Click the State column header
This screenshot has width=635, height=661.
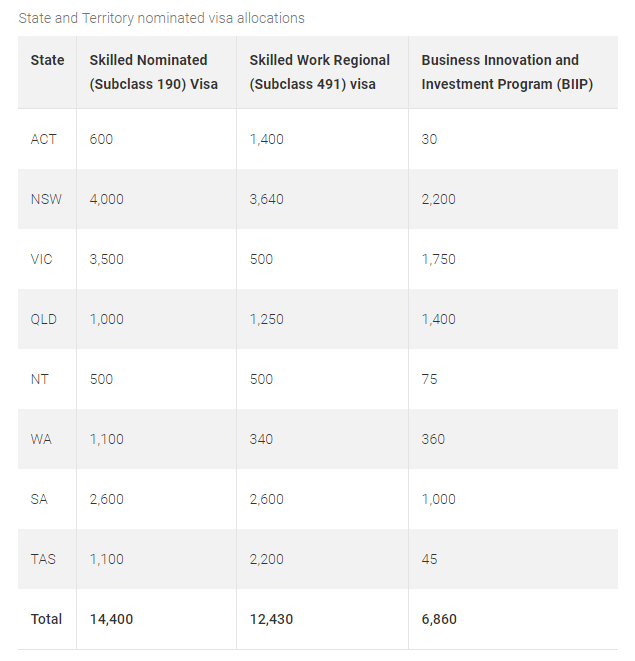coord(47,60)
